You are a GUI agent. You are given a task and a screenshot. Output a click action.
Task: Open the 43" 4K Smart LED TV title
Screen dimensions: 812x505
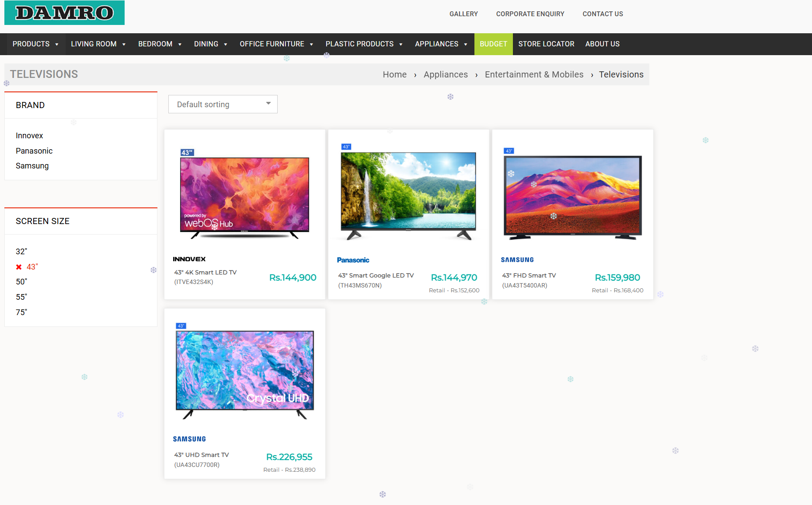[206, 272]
